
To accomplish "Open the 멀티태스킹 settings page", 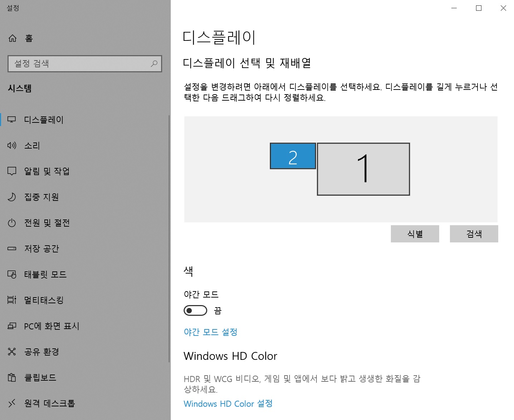I will pyautogui.click(x=44, y=300).
